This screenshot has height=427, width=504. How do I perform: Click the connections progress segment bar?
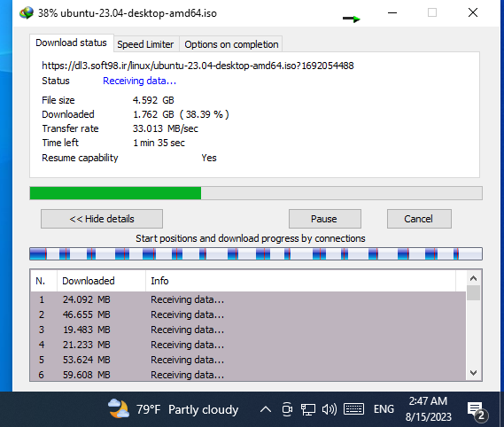coord(256,253)
